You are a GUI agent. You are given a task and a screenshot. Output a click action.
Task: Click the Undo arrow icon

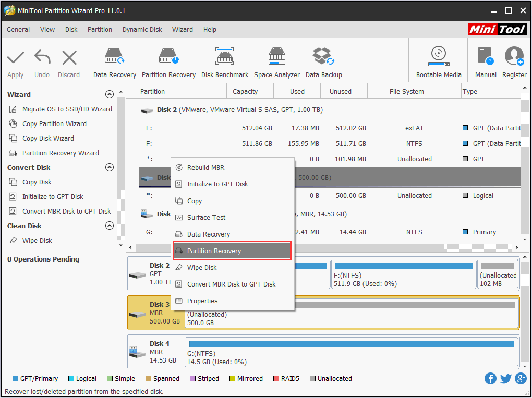coord(42,57)
